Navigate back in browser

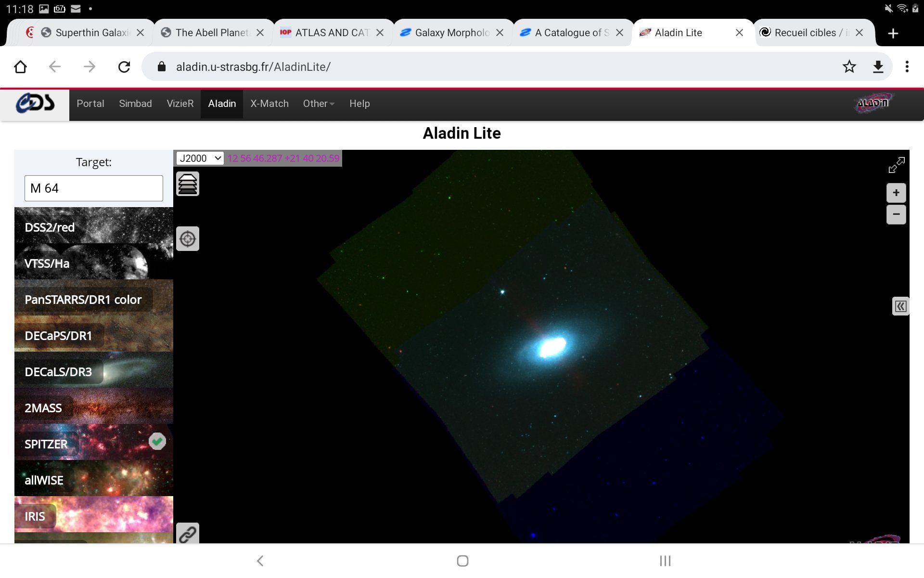click(55, 66)
